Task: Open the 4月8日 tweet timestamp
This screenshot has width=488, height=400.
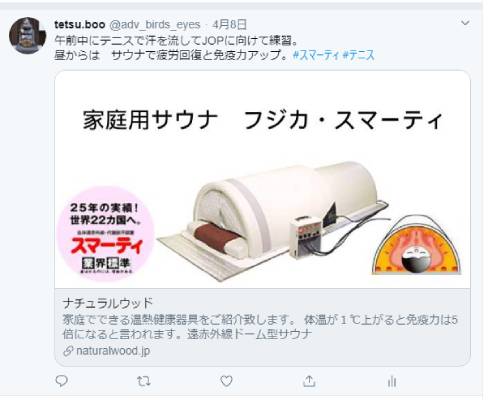Action: pos(229,24)
